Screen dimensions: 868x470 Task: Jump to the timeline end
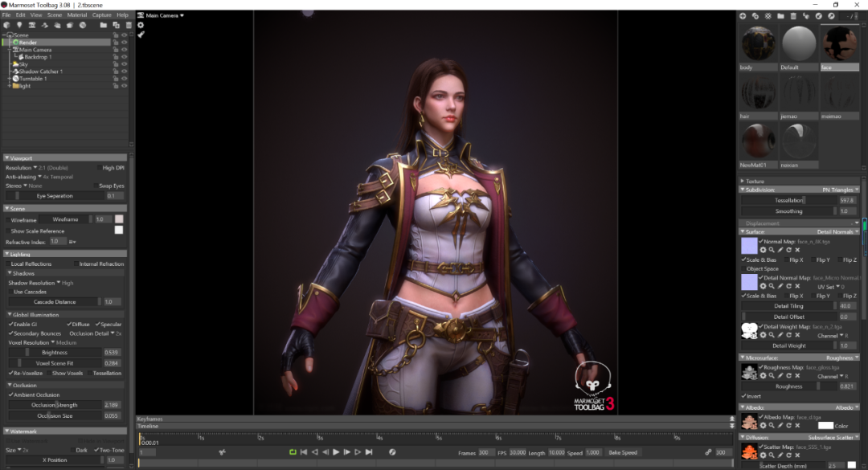coord(369,452)
